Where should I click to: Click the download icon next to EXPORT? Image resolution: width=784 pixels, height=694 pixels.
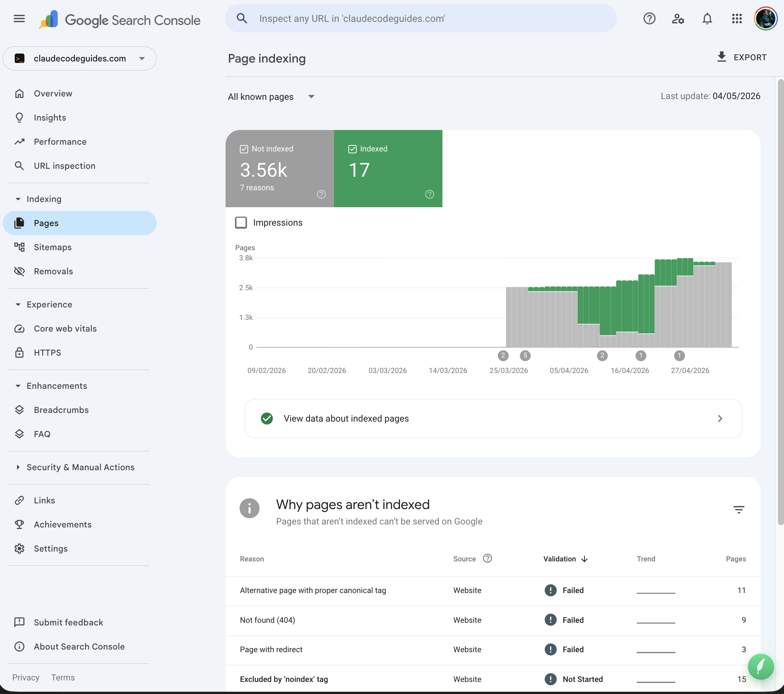click(x=721, y=57)
